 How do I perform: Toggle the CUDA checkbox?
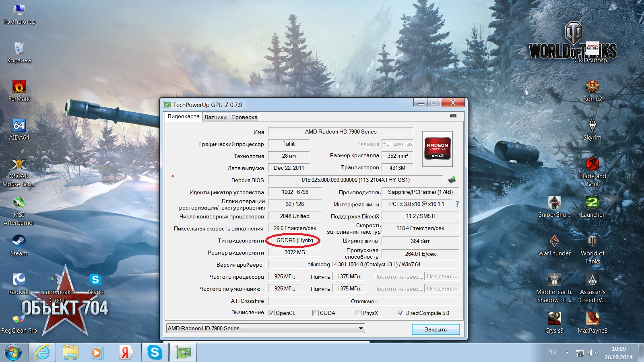(x=316, y=313)
